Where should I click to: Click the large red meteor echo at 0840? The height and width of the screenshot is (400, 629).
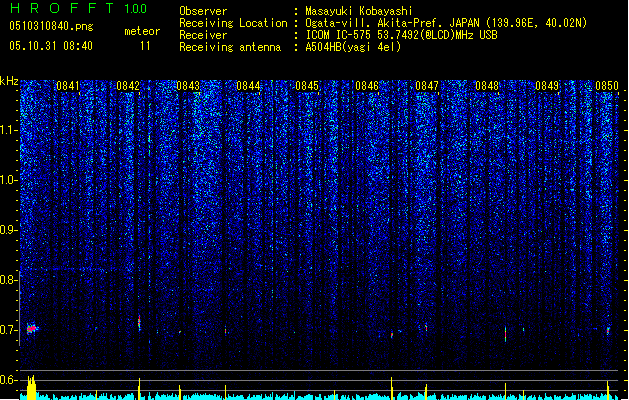click(x=32, y=329)
